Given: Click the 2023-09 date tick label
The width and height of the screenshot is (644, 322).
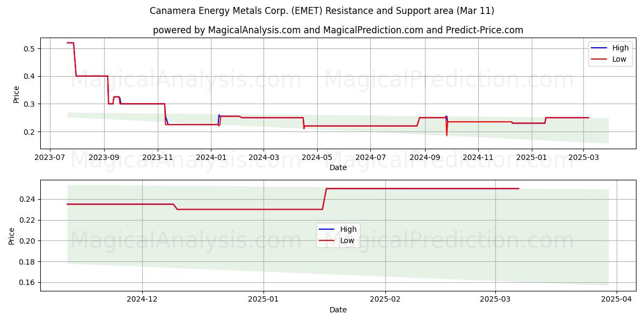Looking at the screenshot, I should pyautogui.click(x=104, y=157).
